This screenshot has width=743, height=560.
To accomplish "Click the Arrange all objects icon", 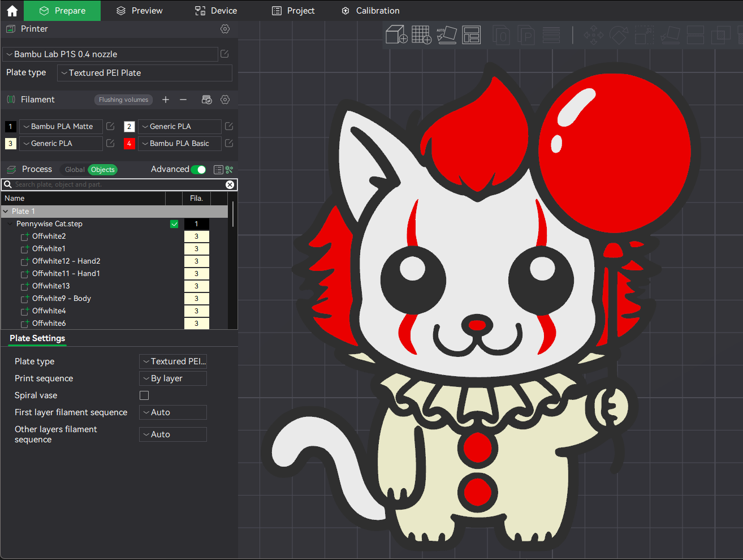I will click(471, 35).
